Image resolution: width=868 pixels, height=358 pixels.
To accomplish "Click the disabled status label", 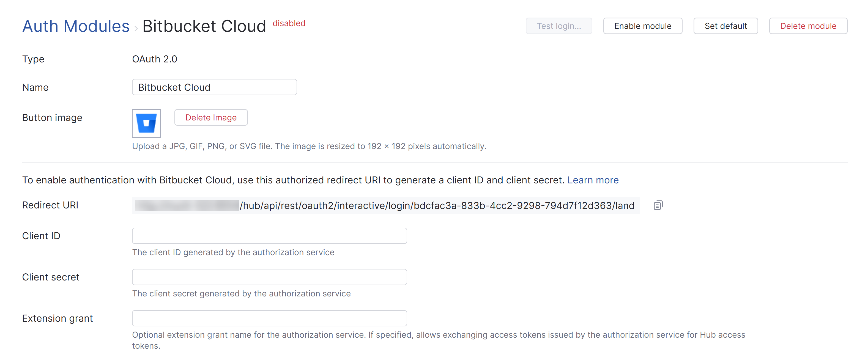I will click(289, 23).
